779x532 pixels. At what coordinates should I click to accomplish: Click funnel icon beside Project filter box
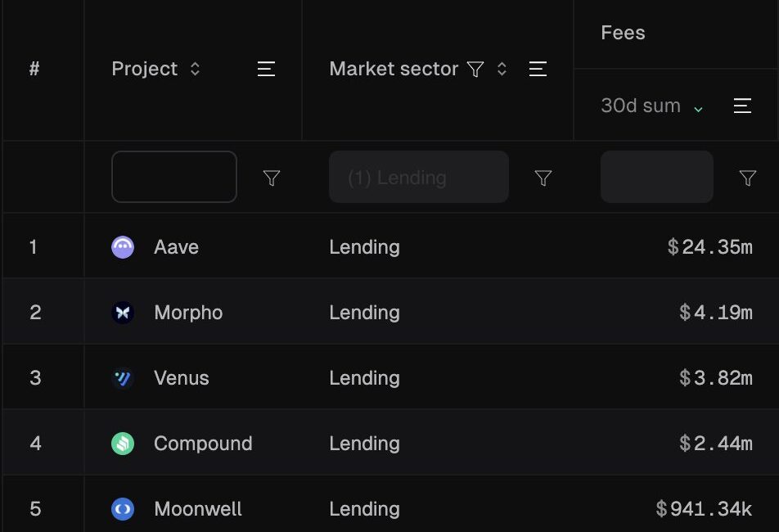[x=272, y=178]
